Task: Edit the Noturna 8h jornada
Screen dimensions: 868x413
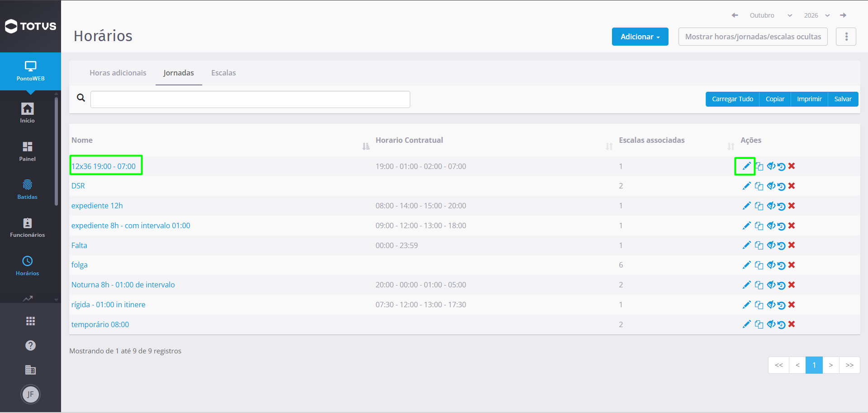Action: (746, 285)
